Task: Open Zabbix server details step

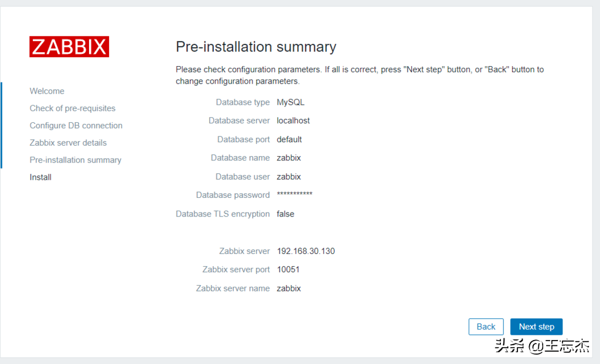Action: (x=68, y=143)
